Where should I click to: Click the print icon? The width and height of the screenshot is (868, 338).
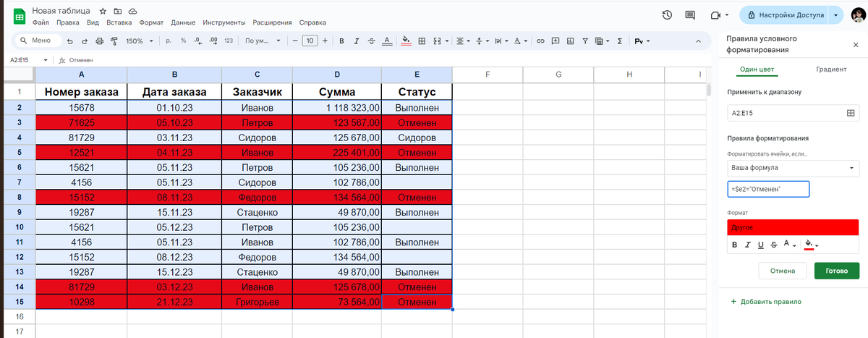pyautogui.click(x=99, y=41)
